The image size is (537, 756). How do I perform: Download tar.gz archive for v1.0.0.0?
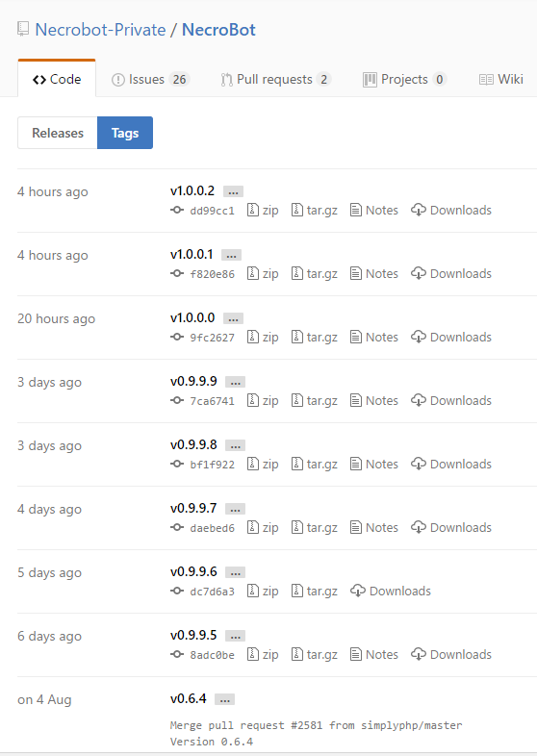(x=314, y=337)
